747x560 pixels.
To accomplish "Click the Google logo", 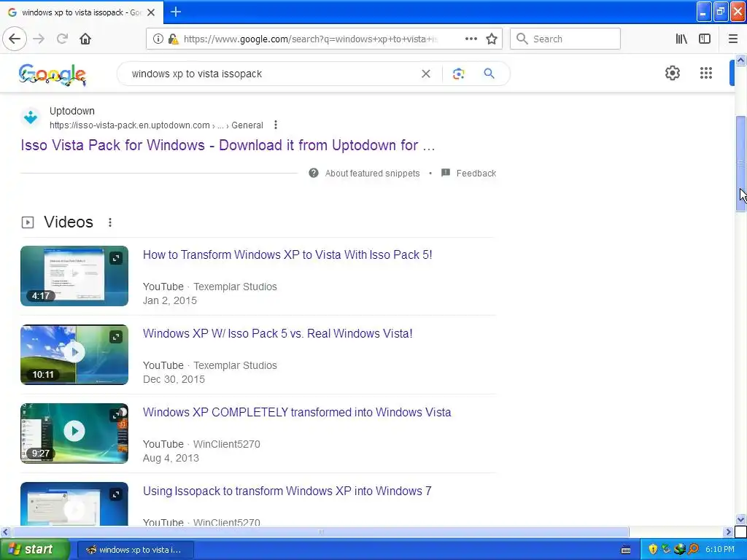I will click(53, 75).
